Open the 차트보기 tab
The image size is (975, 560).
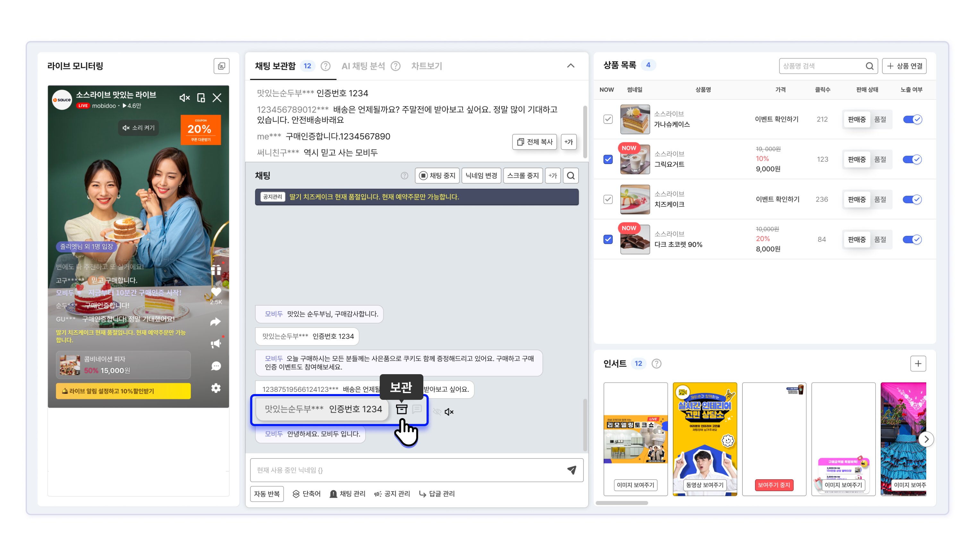click(426, 66)
